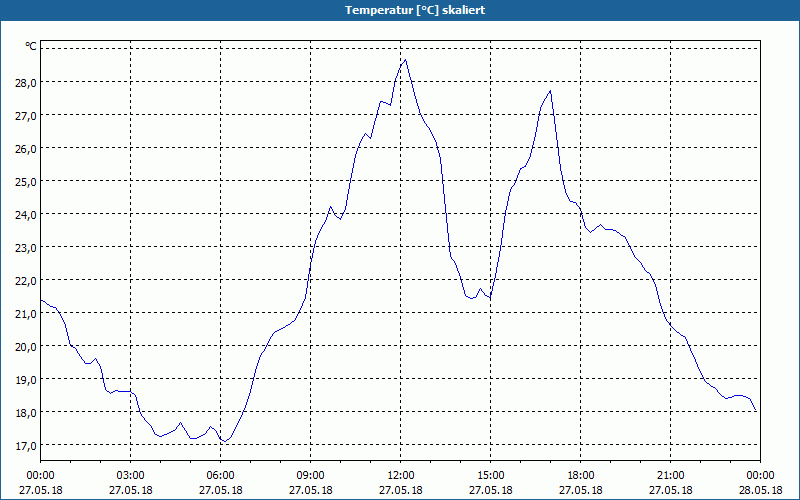
Task: Click the 21:00 time axis label
Action: 670,476
